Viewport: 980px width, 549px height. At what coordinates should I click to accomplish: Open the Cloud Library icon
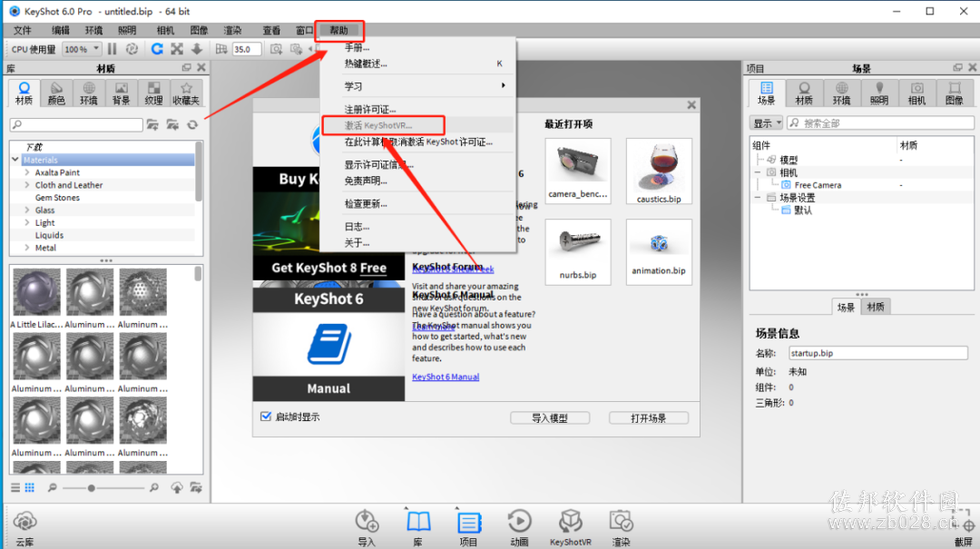25,528
